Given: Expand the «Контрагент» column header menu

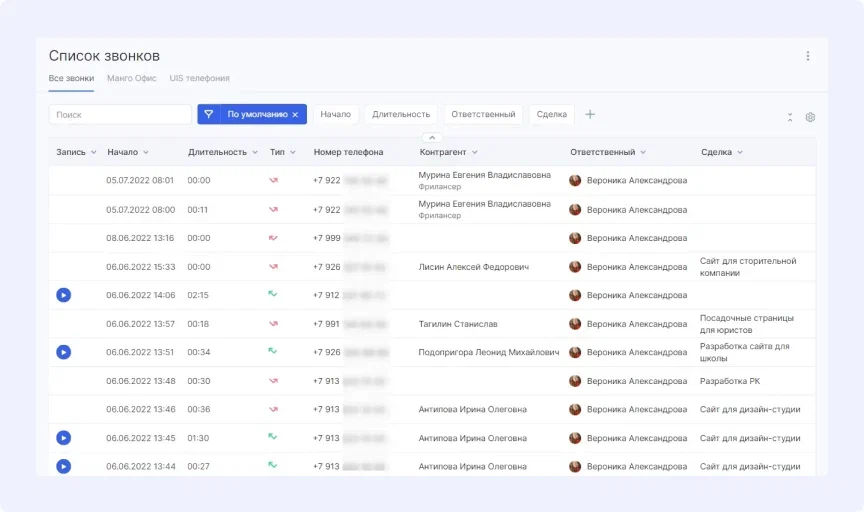Looking at the screenshot, I should 474,152.
